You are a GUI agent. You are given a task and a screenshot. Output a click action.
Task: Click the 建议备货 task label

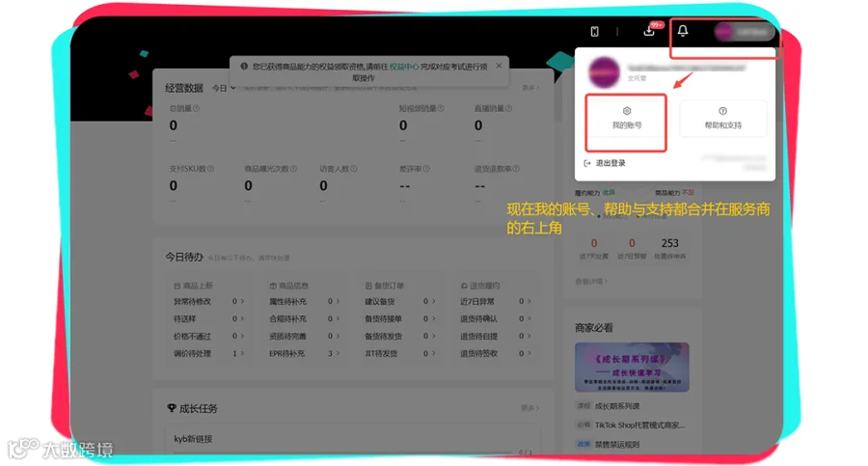pyautogui.click(x=380, y=301)
